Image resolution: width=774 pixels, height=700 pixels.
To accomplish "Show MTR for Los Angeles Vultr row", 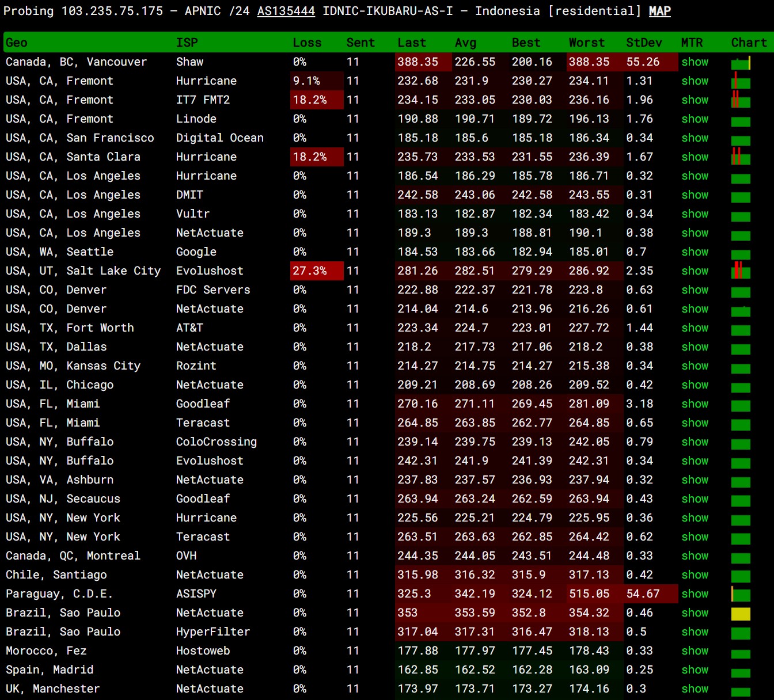I will (x=695, y=214).
